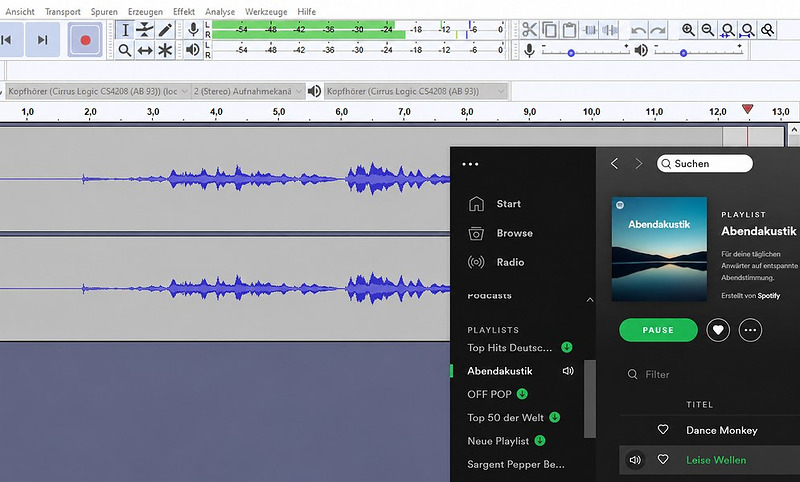
Task: Start recording with the red Record button
Action: pos(85,40)
